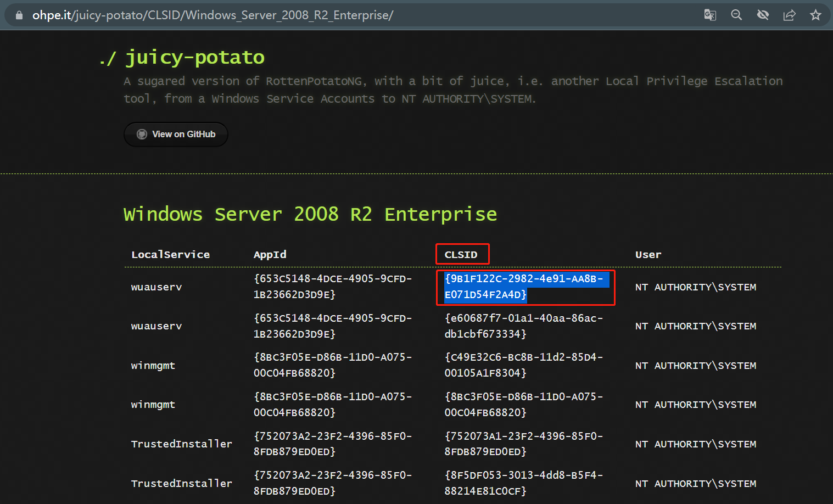
Task: Click the URL address bar text
Action: pos(213,15)
